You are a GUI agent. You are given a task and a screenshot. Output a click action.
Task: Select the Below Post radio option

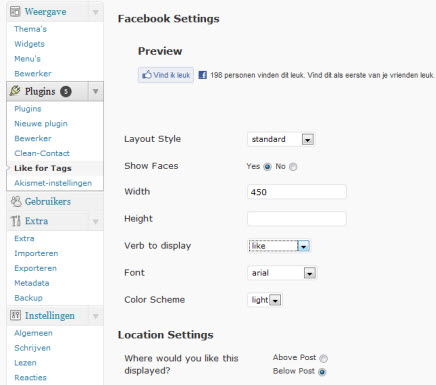click(x=322, y=372)
